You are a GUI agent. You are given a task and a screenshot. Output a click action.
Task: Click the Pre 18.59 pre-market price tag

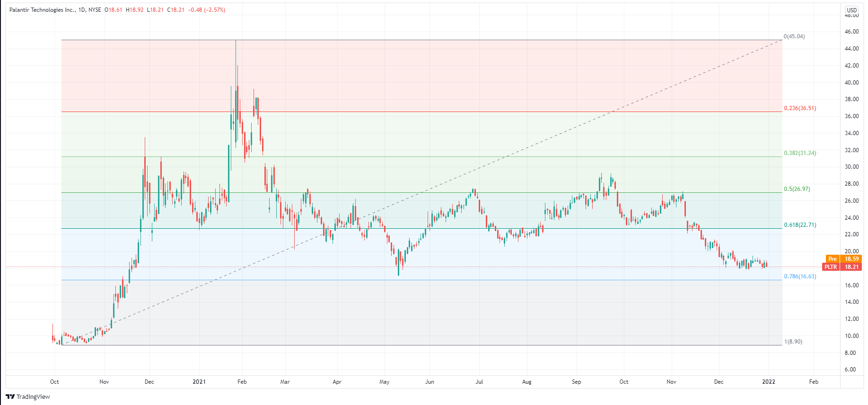(844, 259)
